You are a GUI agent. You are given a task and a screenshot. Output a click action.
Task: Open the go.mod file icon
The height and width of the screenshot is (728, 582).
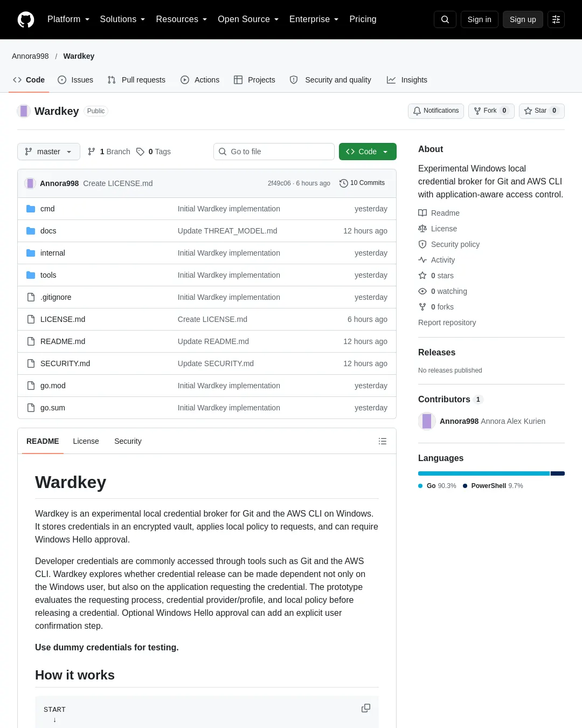coord(31,386)
